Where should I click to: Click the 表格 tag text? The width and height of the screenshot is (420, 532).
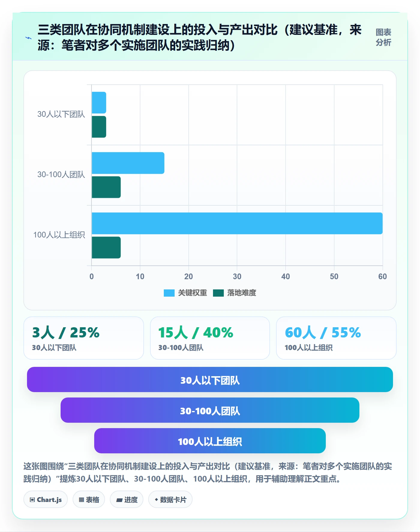tap(92, 500)
